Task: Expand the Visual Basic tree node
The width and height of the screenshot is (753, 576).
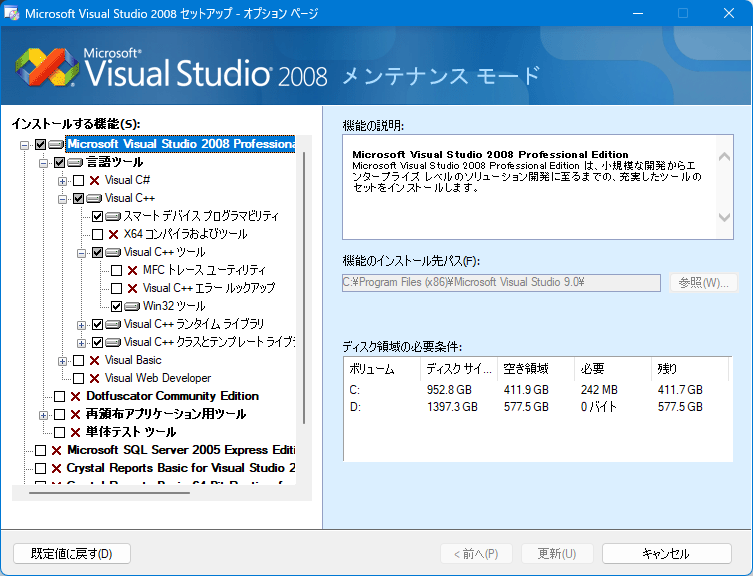Action: tap(62, 361)
